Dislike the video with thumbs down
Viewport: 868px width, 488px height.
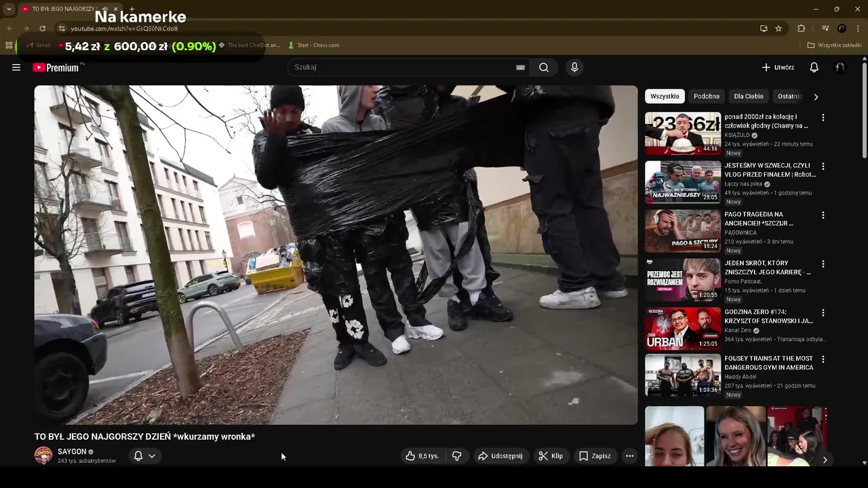[457, 456]
